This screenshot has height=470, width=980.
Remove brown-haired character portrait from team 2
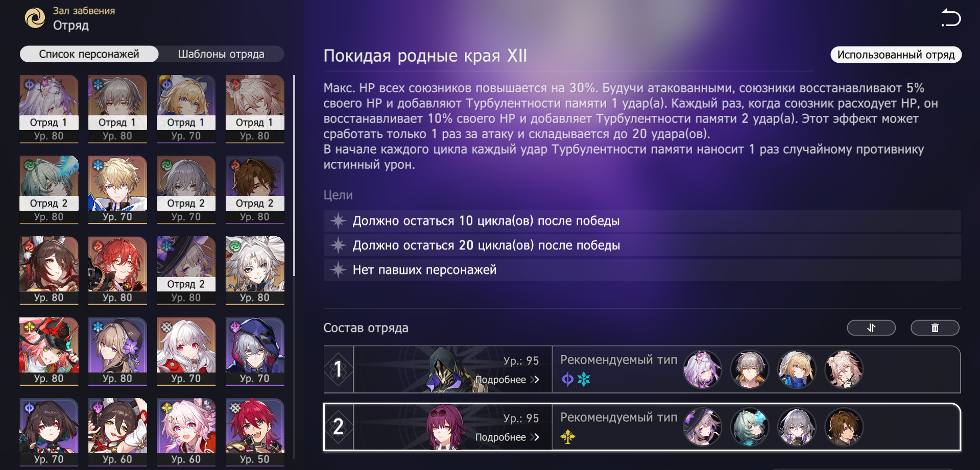tap(844, 427)
